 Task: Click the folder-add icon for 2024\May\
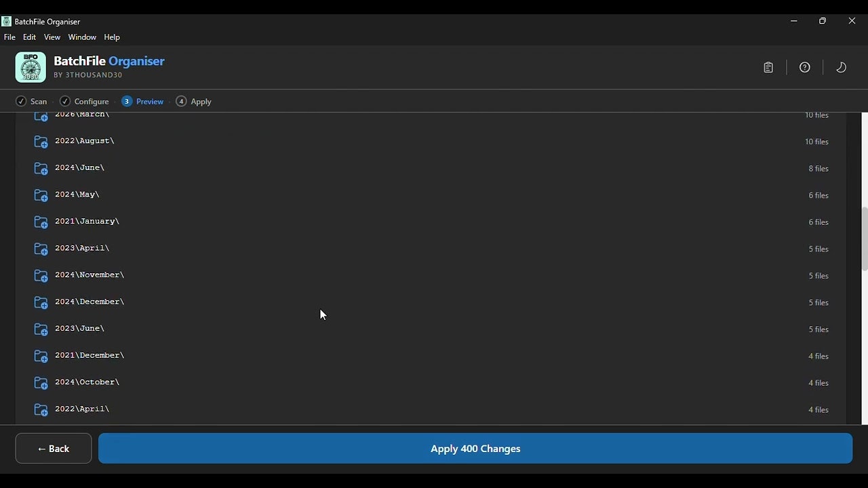[x=41, y=195]
